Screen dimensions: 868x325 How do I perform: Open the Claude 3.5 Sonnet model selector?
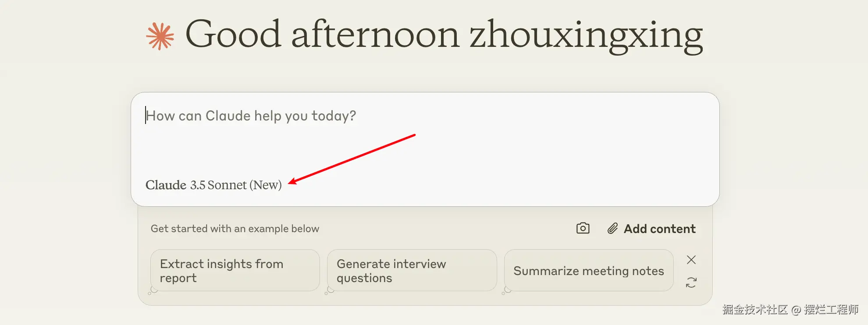click(x=213, y=185)
